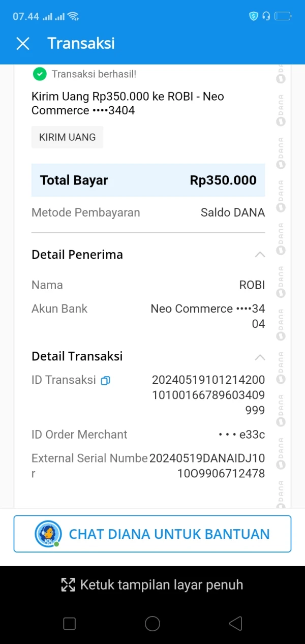Tap the shield security icon in the status bar
The width and height of the screenshot is (305, 644).
tap(253, 16)
